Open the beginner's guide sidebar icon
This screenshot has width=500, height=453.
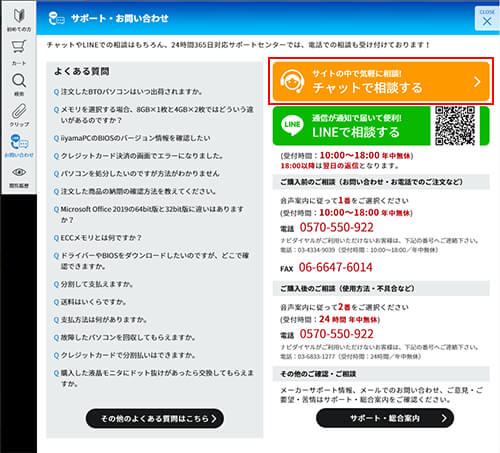19,19
